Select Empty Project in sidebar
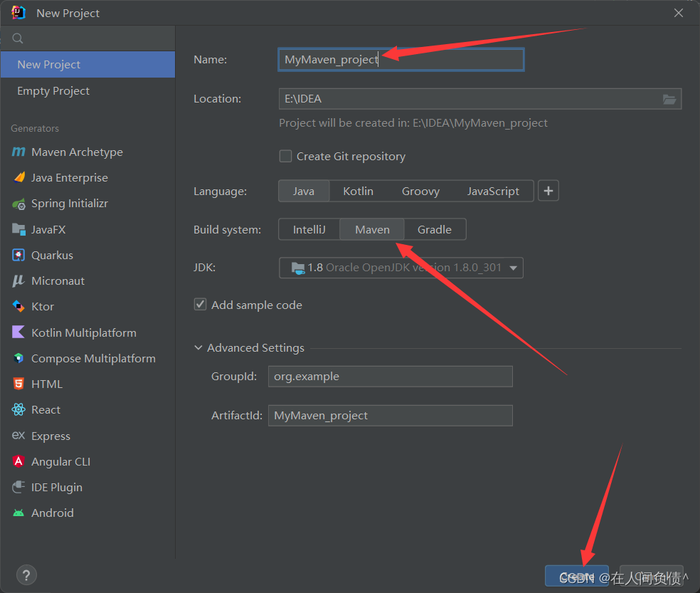Image resolution: width=700 pixels, height=593 pixels. pyautogui.click(x=88, y=90)
